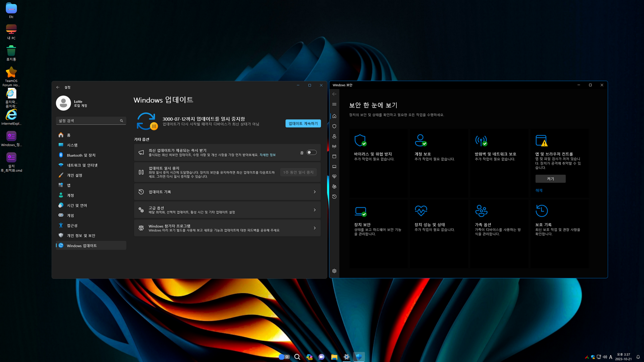Select Windows 업데이트 in navigation
This screenshot has height=362, width=644.
(91, 246)
